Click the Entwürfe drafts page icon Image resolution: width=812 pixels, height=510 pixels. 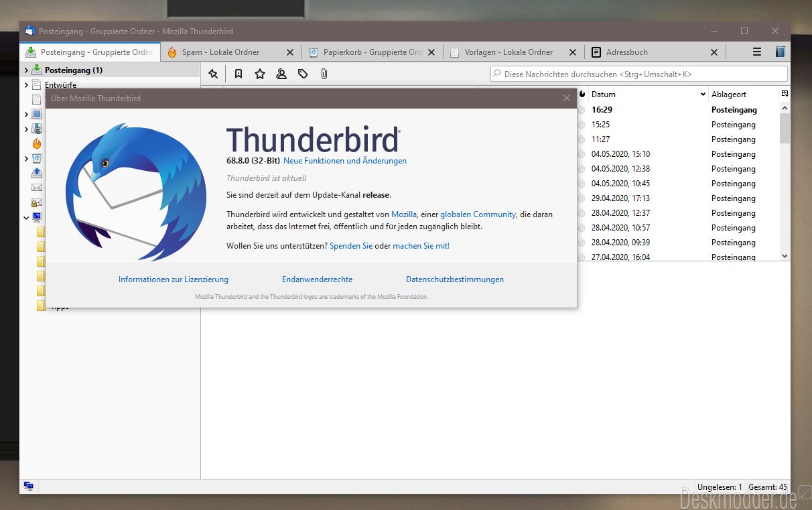point(37,84)
